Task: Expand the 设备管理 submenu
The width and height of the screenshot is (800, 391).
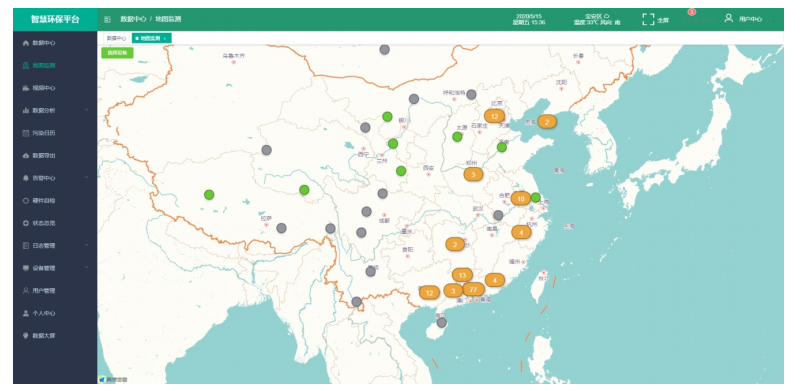Action: [55, 268]
